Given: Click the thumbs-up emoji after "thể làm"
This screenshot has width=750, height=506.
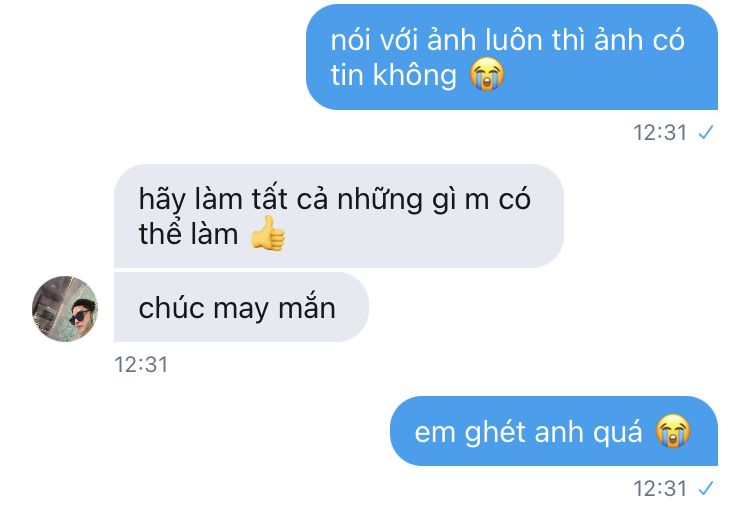Looking at the screenshot, I should (268, 233).
